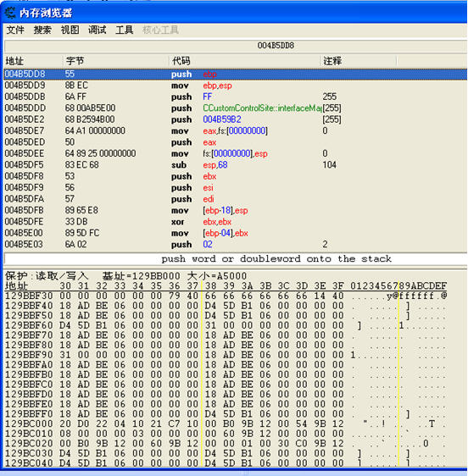Select row 004B5E00 mov [ebp-04],ebx
This screenshot has height=476, width=468.
point(236,233)
